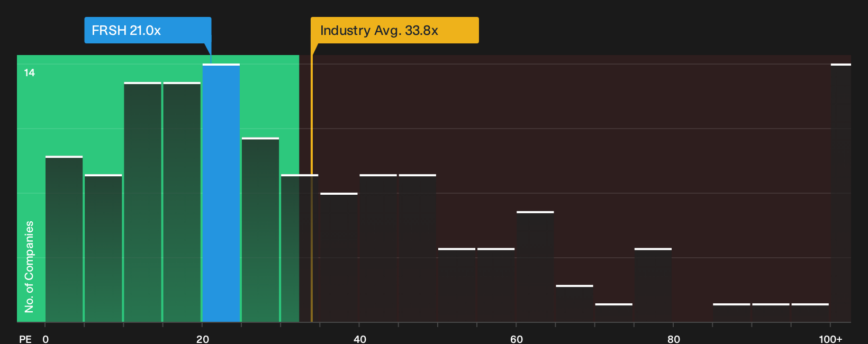868x344 pixels.
Task: Click the x-axis label 80
Action: click(673, 339)
